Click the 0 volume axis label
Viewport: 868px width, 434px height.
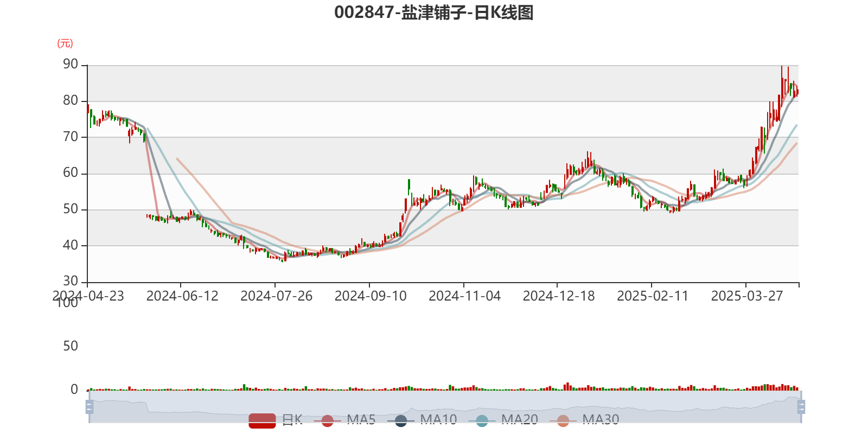[x=75, y=390]
